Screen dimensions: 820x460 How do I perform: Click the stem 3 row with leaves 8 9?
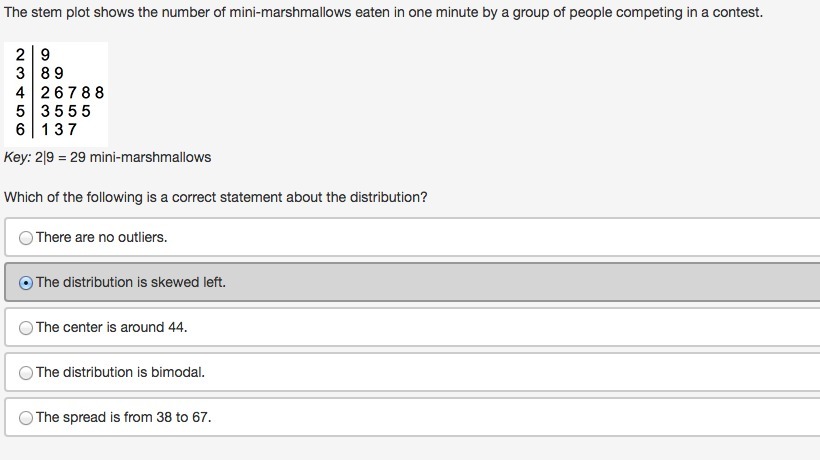52,74
